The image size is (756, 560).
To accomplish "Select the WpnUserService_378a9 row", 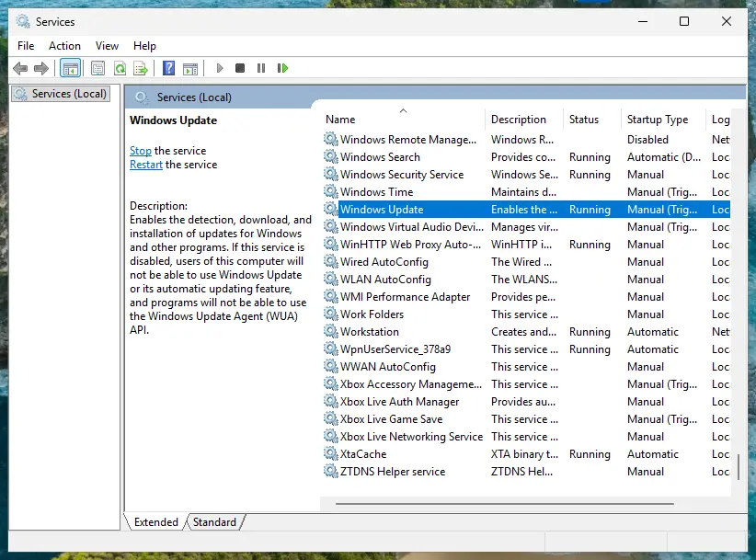I will point(525,349).
